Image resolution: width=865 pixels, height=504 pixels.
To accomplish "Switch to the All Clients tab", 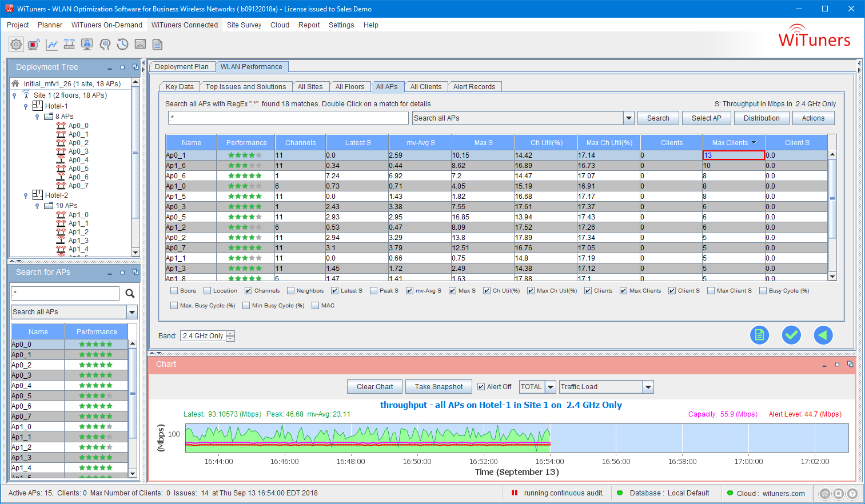I will [x=426, y=87].
